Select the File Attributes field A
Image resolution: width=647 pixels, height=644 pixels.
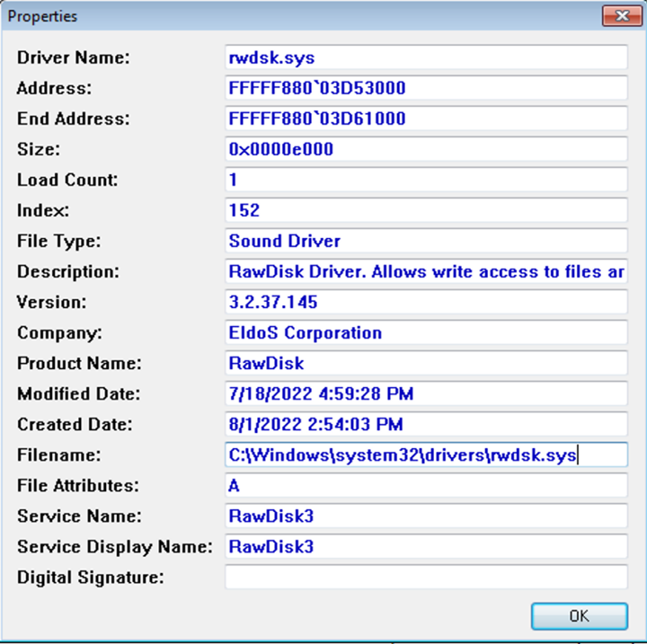pyautogui.click(x=426, y=485)
